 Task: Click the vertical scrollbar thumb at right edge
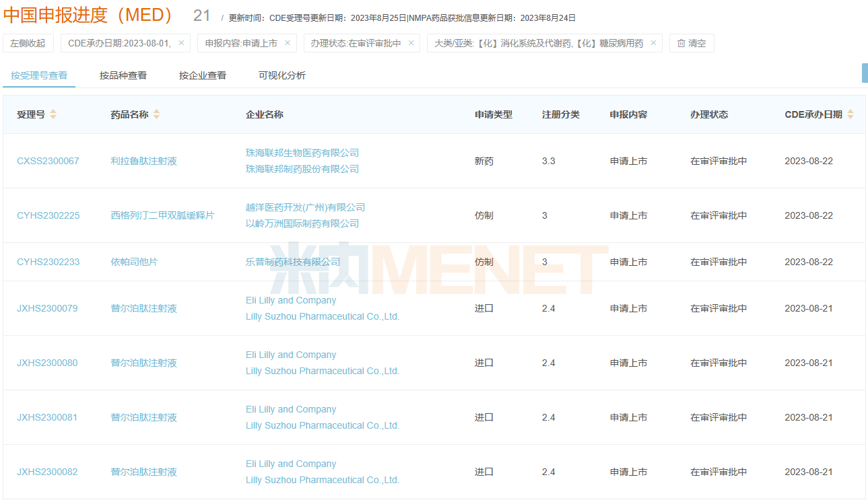point(865,73)
